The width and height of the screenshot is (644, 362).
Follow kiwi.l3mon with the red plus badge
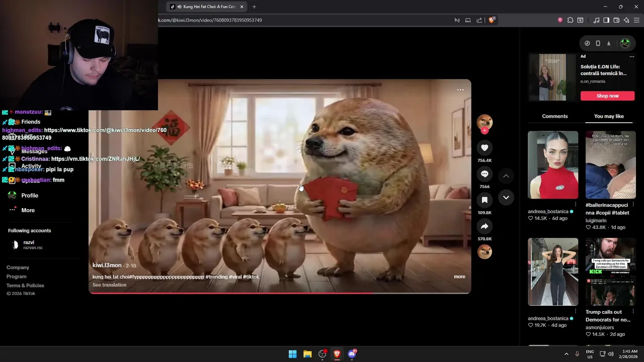click(x=485, y=131)
